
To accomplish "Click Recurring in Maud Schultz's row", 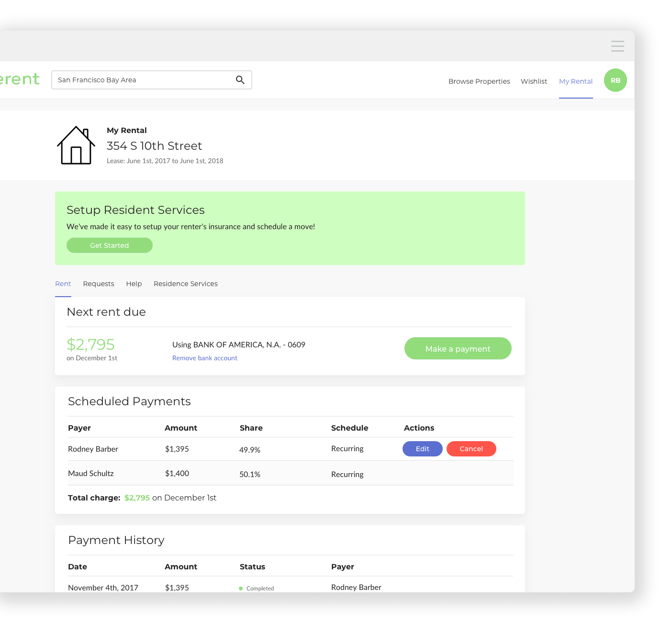I will 347,474.
